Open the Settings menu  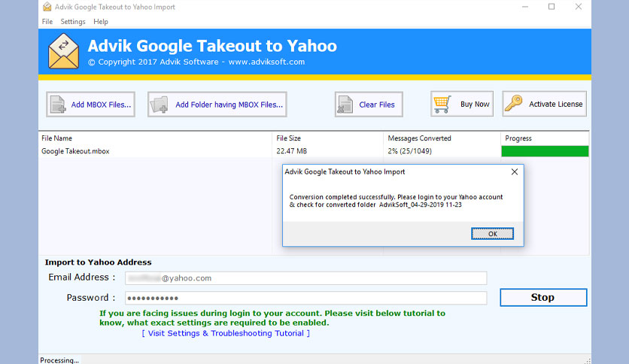[x=73, y=22]
